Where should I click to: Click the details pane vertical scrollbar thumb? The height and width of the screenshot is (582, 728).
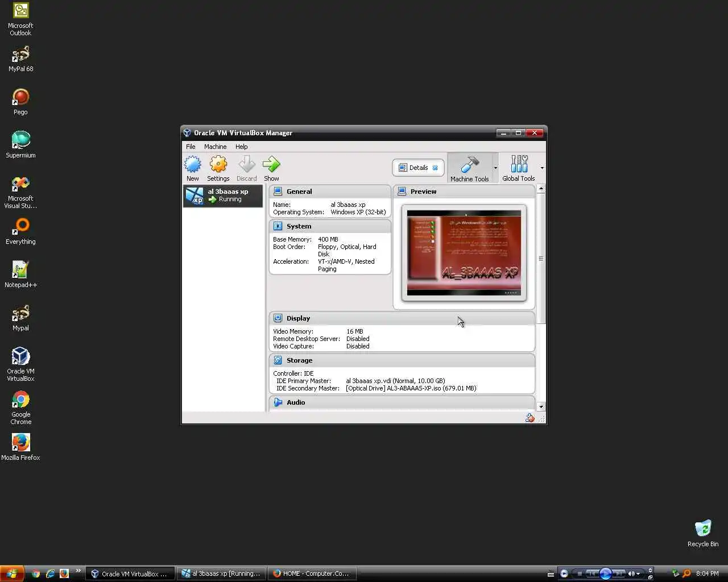pos(541,259)
